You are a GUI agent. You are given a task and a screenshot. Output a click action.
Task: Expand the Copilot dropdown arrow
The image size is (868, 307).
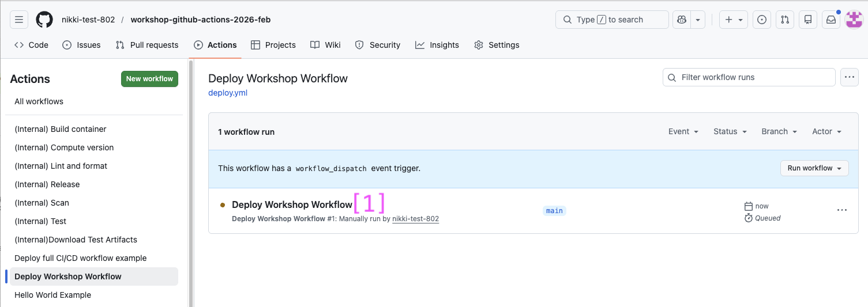[698, 20]
